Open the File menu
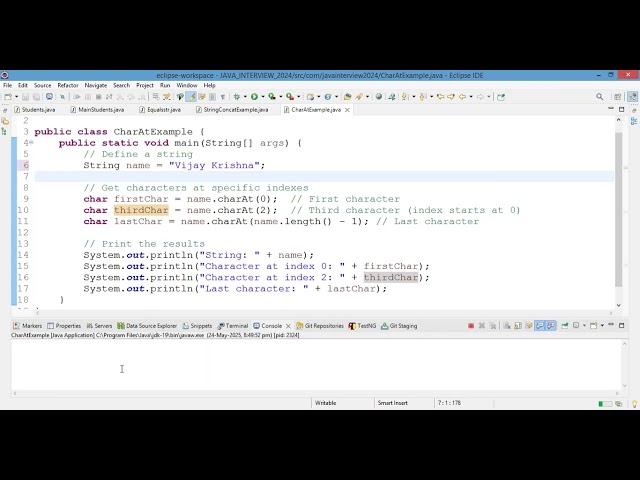Image resolution: width=640 pixels, height=480 pixels. tap(7, 85)
